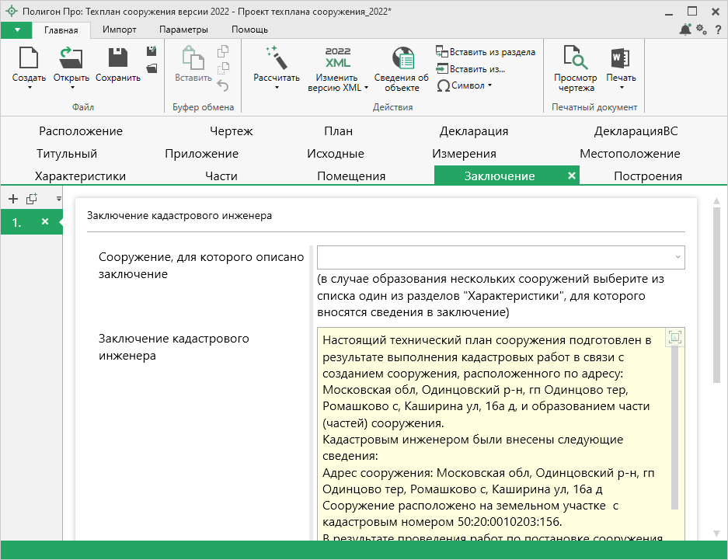The image size is (728, 560).
Task: Click the Печать Word document icon
Action: (x=620, y=59)
